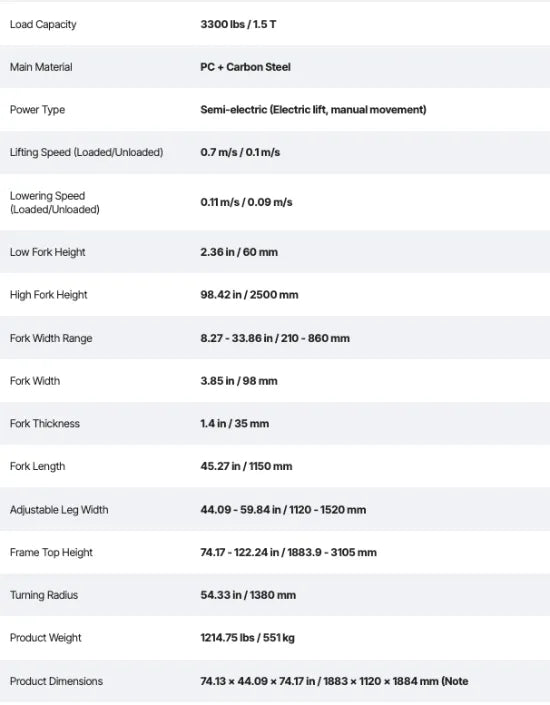Image resolution: width=550 pixels, height=705 pixels.
Task: Select the Frame Top Height value
Action: coord(289,553)
